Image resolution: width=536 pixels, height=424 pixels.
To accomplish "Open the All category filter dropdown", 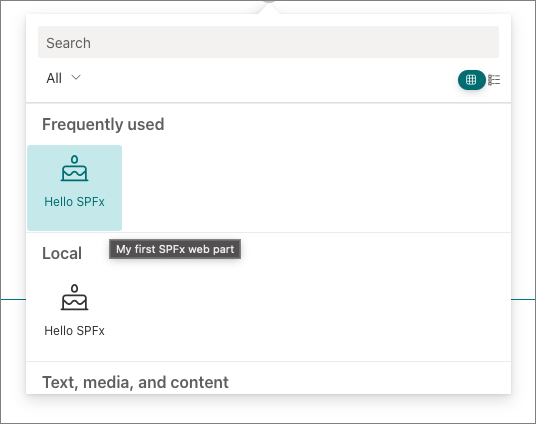I will (64, 78).
